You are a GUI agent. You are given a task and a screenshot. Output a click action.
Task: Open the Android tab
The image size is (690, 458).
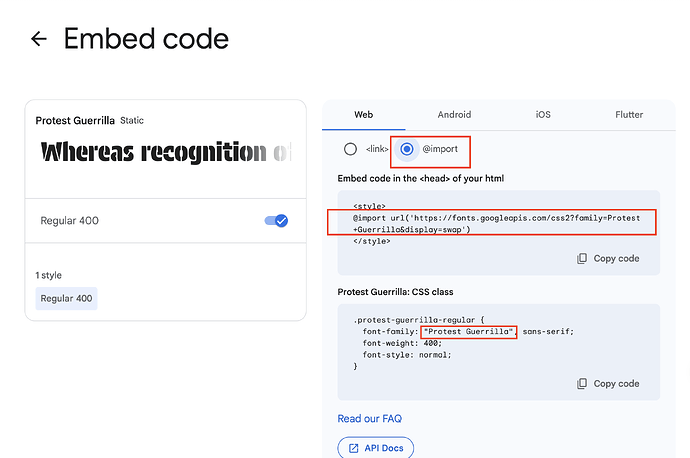pos(454,115)
